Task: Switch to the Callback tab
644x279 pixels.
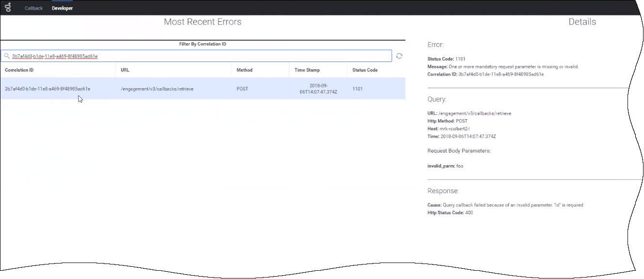Action: pos(34,8)
